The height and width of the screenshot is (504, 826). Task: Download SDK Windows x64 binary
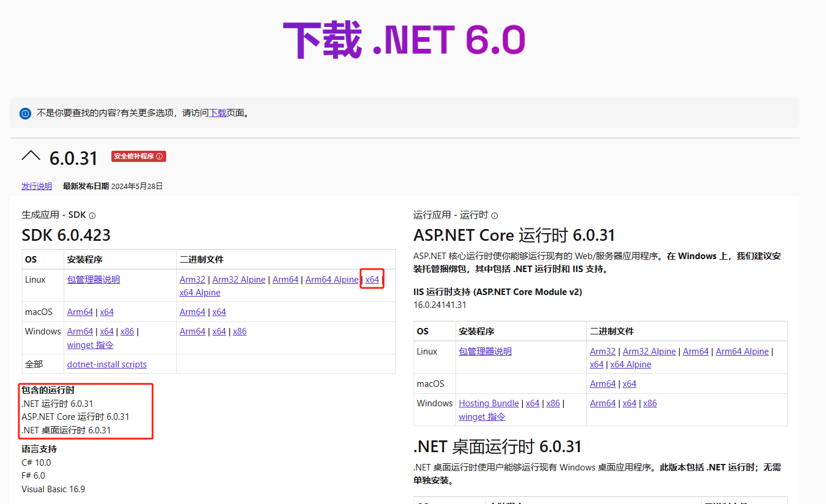pos(219,331)
